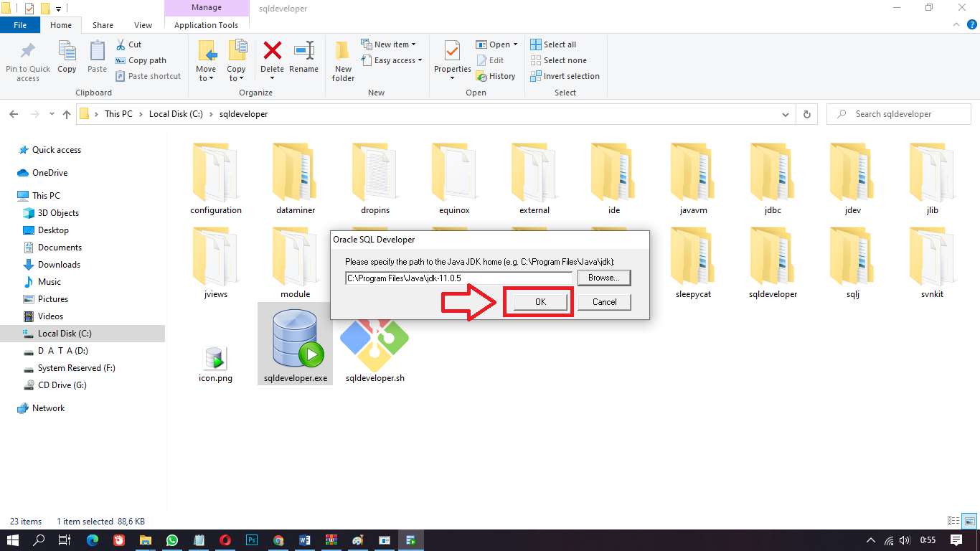Select the svnkit folder
The image size is (980, 551).
(932, 263)
